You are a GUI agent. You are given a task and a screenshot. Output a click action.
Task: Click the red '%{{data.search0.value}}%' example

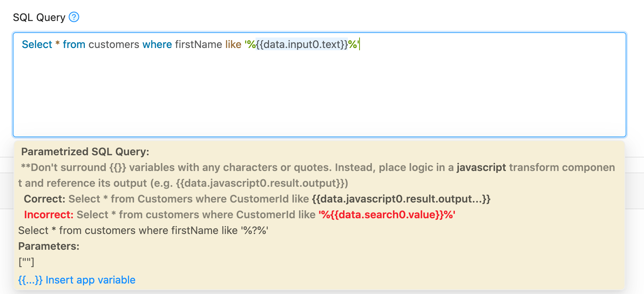[387, 214]
